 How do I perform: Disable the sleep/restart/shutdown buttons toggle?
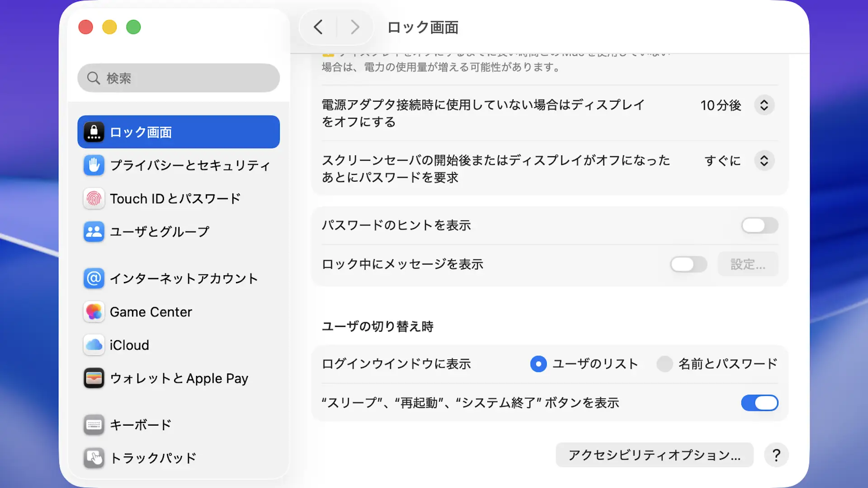759,403
